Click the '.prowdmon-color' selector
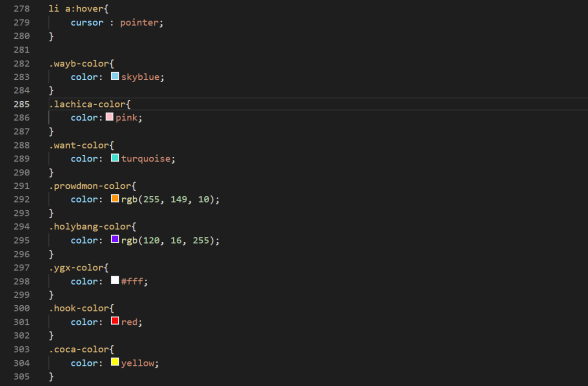 90,186
